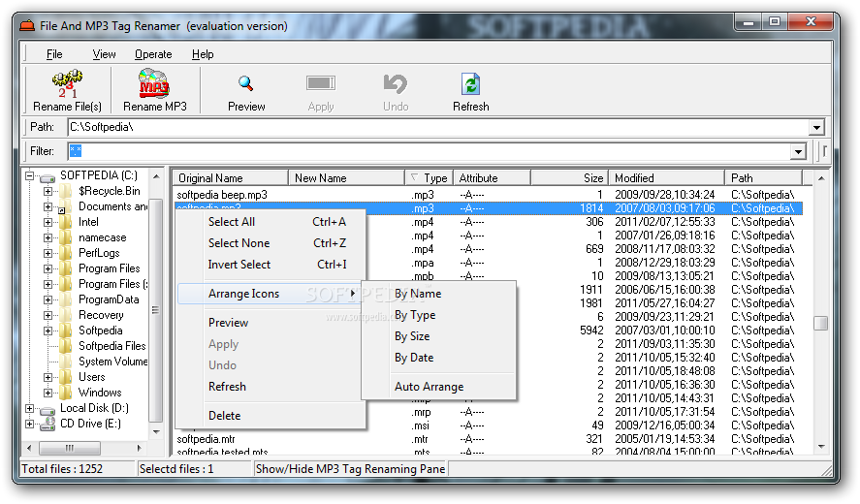This screenshot has width=860, height=504.
Task: Click the namecase folder icon
Action: 66,237
